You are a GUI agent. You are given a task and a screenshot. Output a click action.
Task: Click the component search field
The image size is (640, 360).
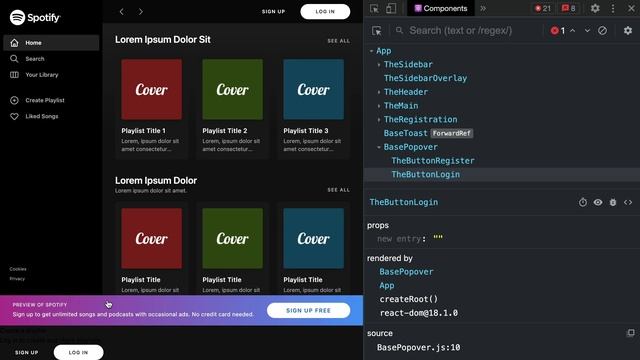click(x=468, y=31)
